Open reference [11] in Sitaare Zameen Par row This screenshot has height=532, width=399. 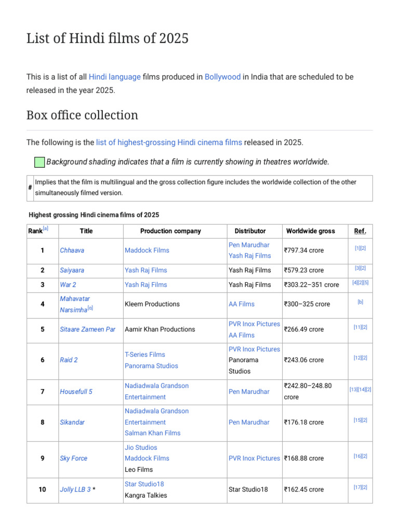(357, 327)
